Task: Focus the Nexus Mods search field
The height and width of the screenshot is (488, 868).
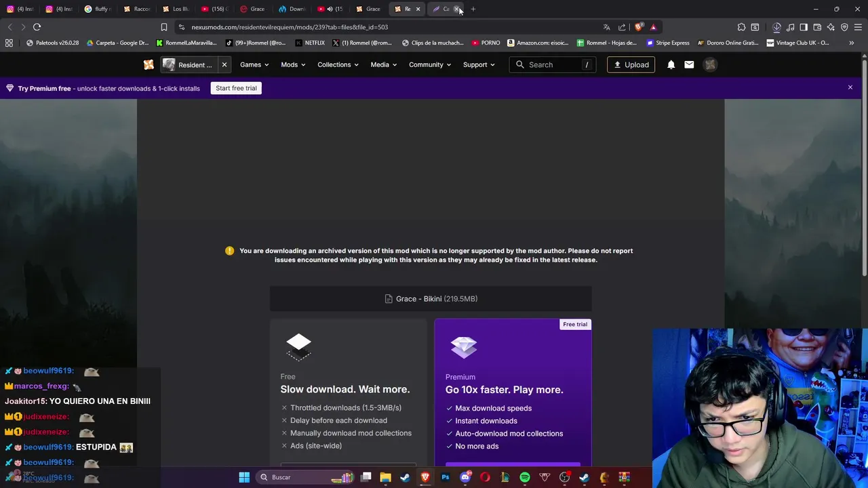Action: 553,64
